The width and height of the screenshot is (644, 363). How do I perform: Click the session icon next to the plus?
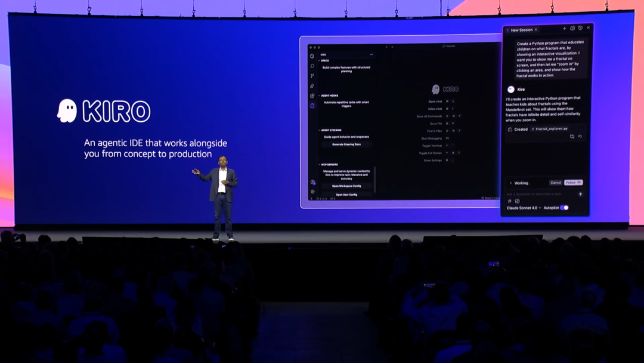click(x=572, y=29)
